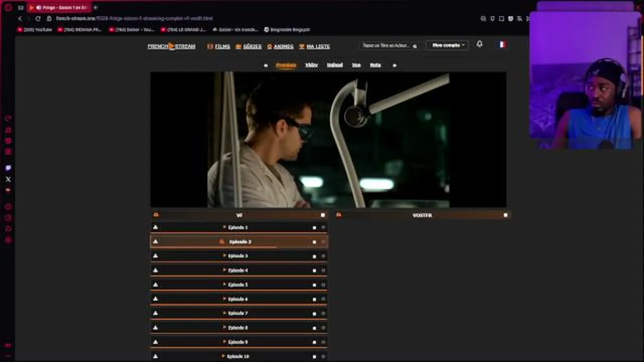Viewport: 644px width, 362px height.
Task: Click the download icon for Episode 7
Action: click(155, 313)
